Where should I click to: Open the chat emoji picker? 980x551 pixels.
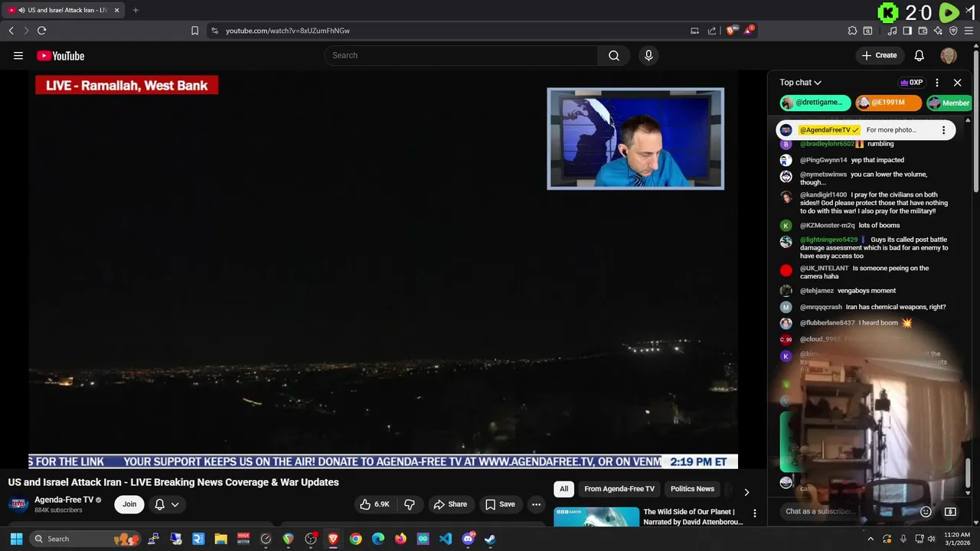coord(926,512)
